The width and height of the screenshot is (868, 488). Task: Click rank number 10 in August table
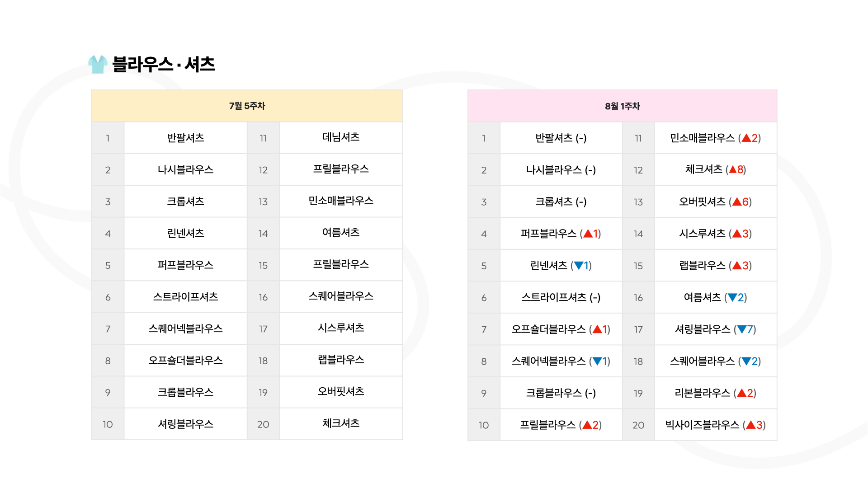click(484, 425)
